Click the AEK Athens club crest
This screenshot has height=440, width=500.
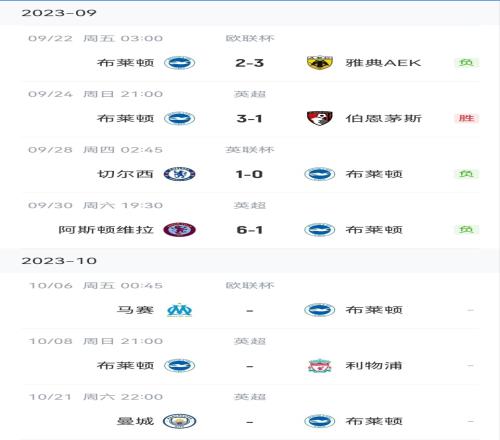pos(320,63)
